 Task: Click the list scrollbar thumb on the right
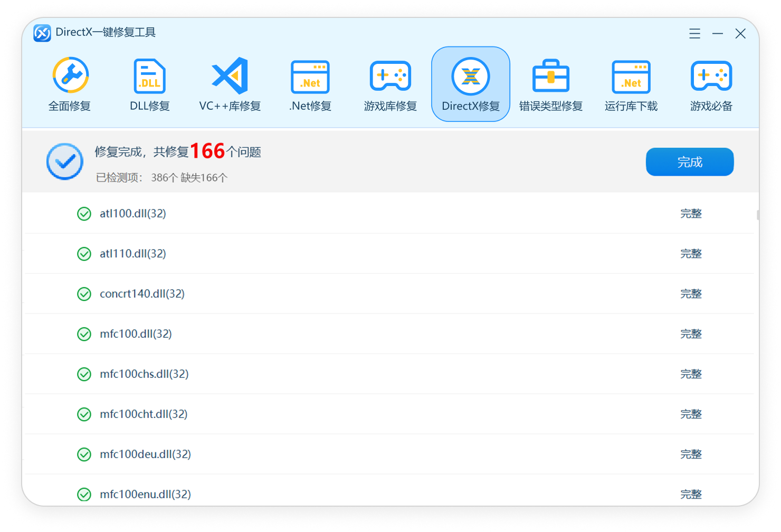point(757,215)
